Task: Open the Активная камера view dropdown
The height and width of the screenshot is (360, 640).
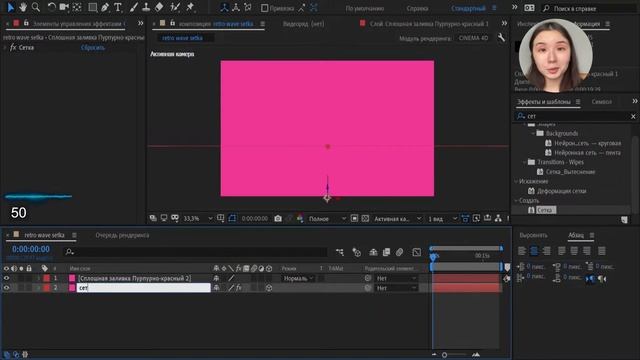Action: [397, 219]
